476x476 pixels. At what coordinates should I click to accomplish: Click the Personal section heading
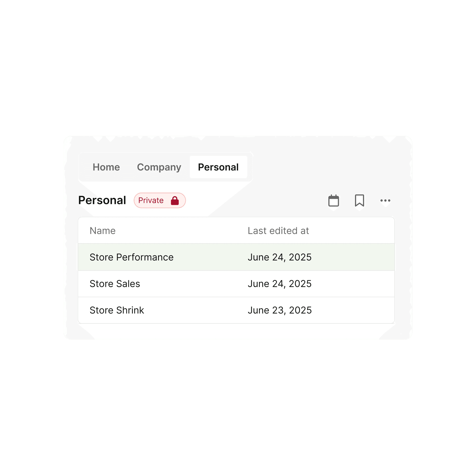(102, 200)
